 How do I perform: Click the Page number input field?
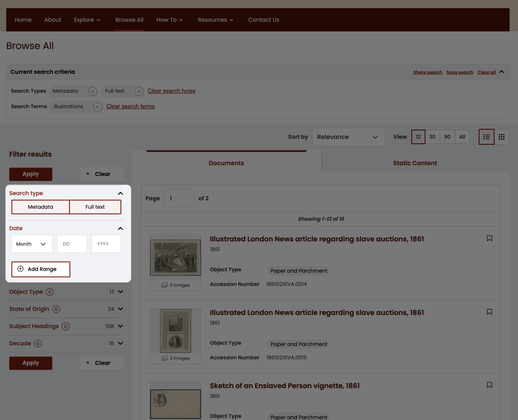point(179,198)
